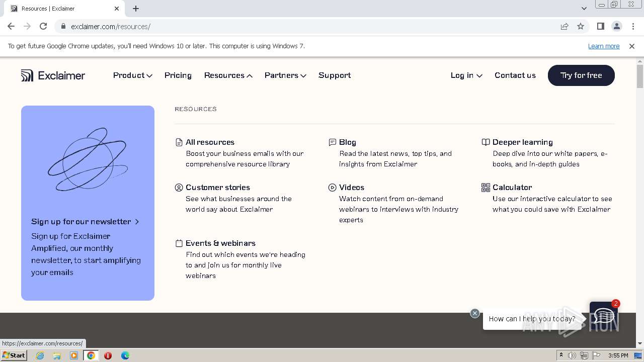This screenshot has height=362, width=644.
Task: Click the Resources | Exclaimer tab
Action: coord(64,9)
